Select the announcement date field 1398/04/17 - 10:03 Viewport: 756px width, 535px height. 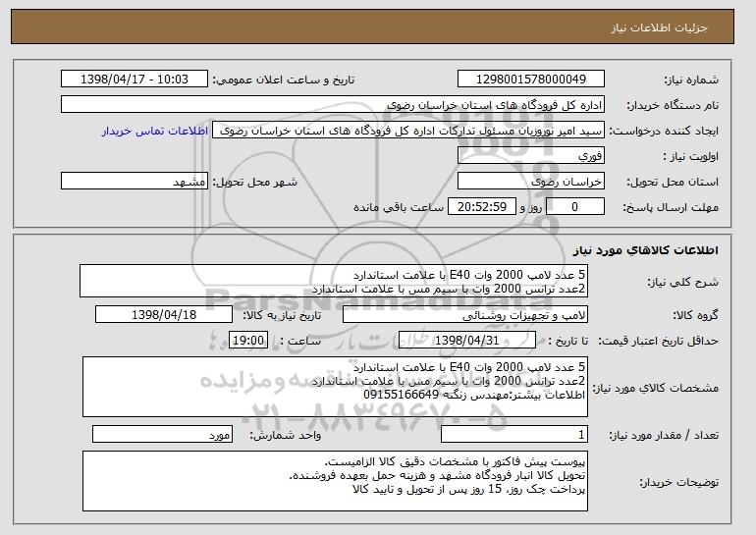[x=135, y=80]
